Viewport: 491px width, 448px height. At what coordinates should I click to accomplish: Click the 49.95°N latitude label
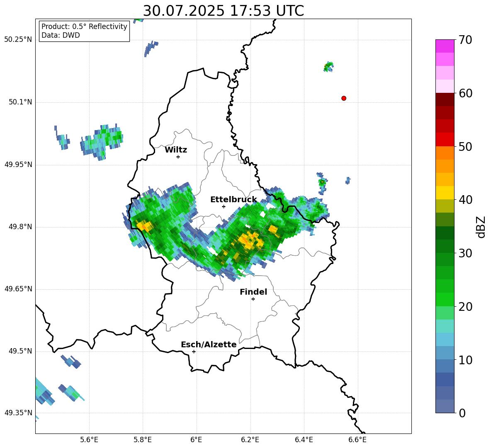[18, 165]
